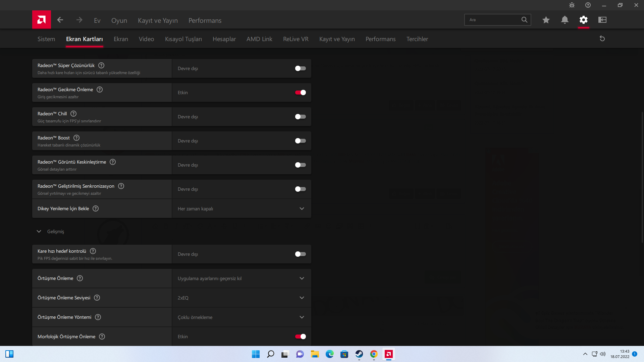Collapse the Gelişmiş section

pos(39,232)
